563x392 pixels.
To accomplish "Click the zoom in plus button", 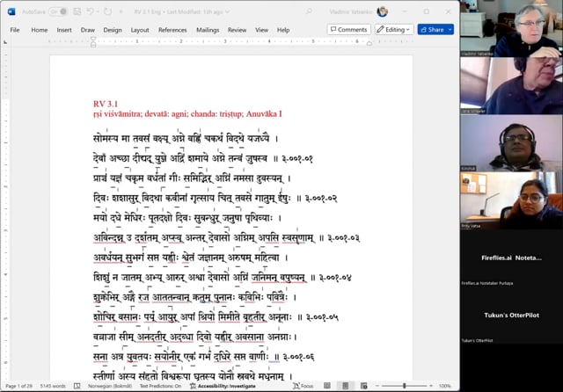I will tap(431, 386).
